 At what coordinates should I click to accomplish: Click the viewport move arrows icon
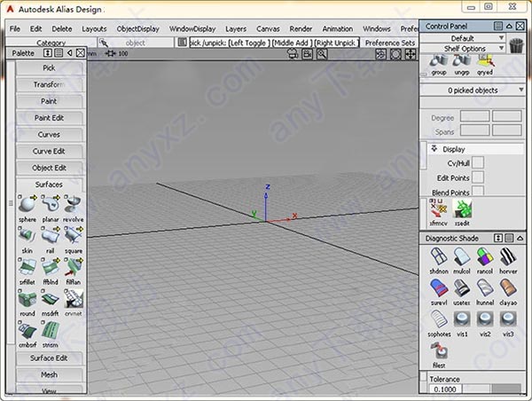coord(411,54)
